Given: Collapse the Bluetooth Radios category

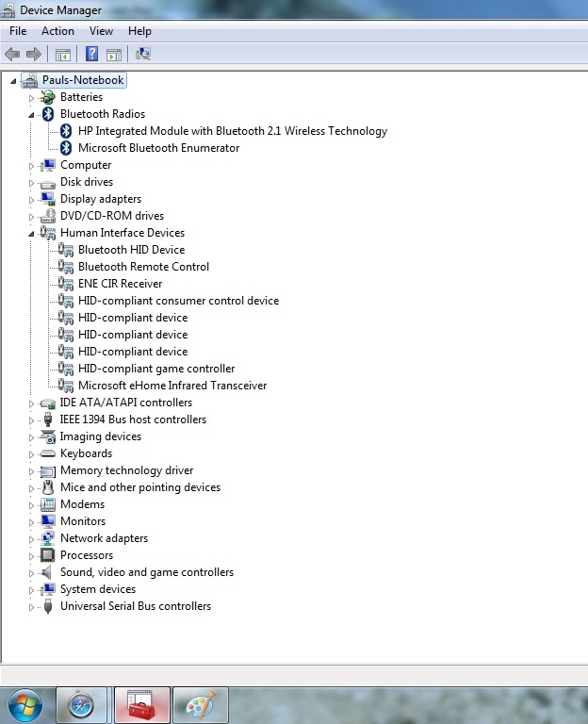Looking at the screenshot, I should tap(31, 115).
